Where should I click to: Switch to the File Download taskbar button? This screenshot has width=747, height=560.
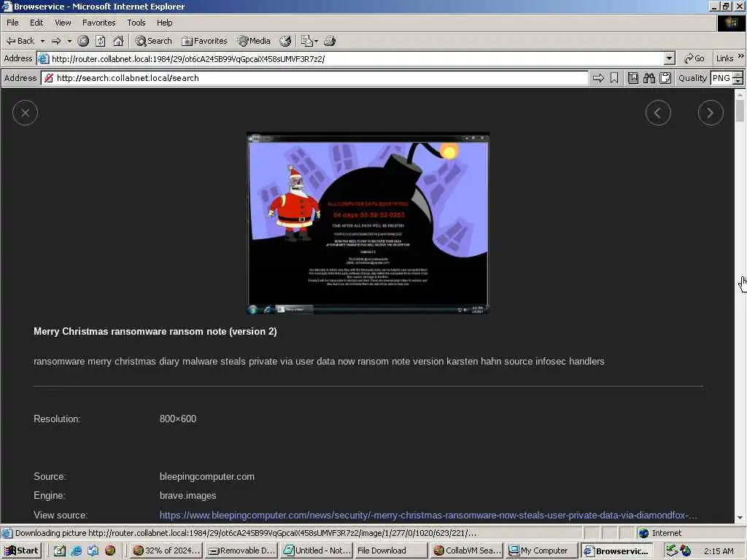(391, 551)
